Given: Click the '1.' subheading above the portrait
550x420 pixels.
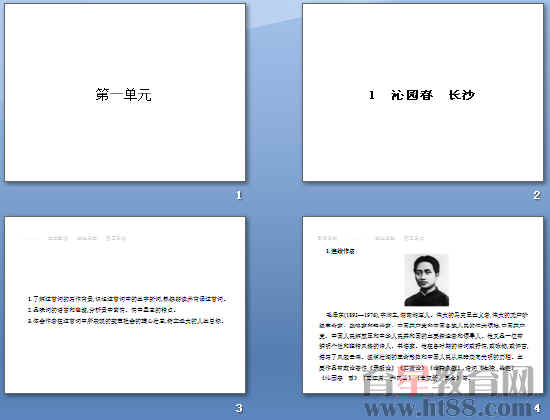Looking at the screenshot, I should tap(341, 251).
